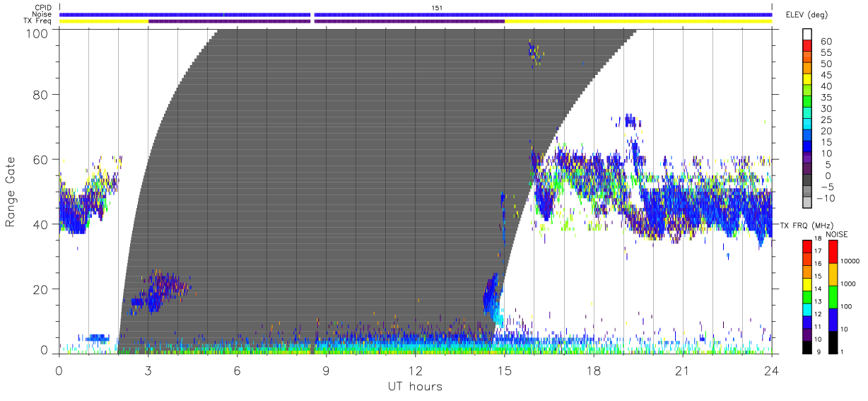
Task: Click the 'TX Freq' row label at top left
Action: tap(37, 21)
